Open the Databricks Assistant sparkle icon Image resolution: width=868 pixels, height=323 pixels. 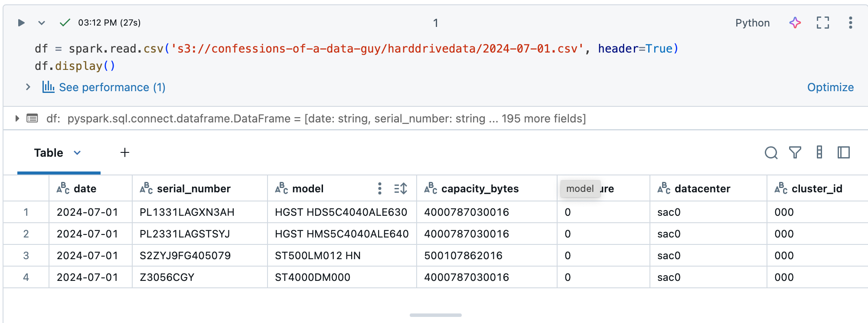pyautogui.click(x=795, y=23)
